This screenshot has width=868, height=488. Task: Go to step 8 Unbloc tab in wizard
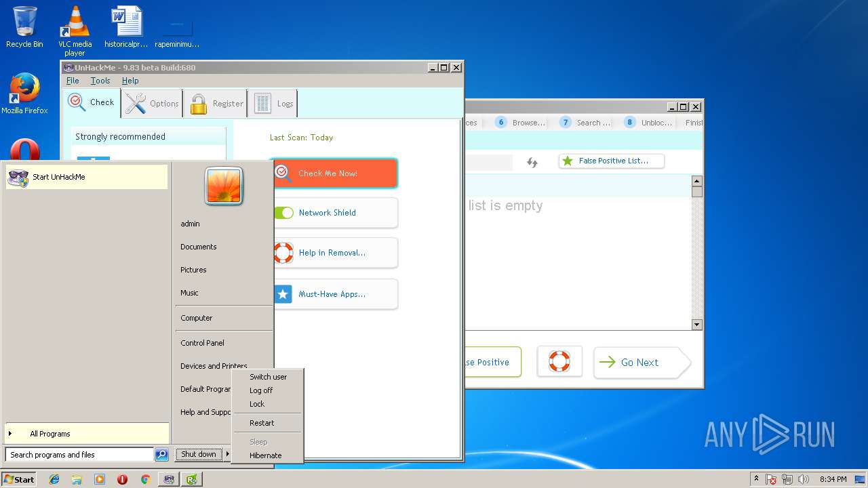(648, 123)
